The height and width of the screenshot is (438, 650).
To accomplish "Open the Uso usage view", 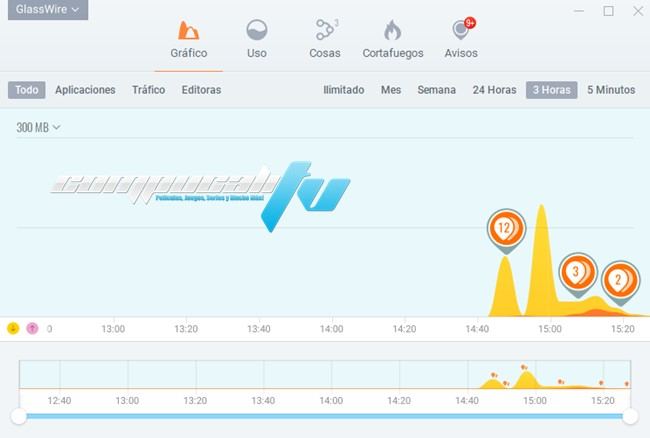I will (257, 39).
